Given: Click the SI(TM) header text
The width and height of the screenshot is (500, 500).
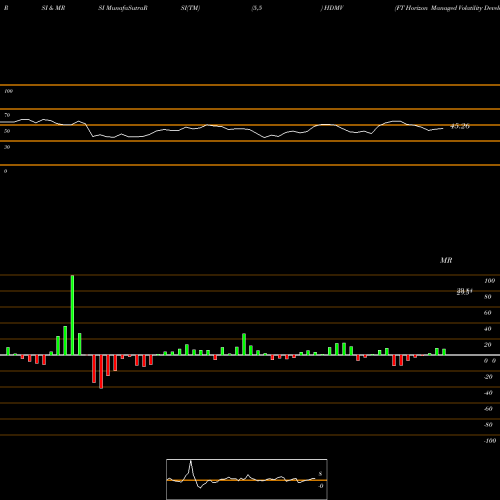Looking at the screenshot, I should coord(190,8).
